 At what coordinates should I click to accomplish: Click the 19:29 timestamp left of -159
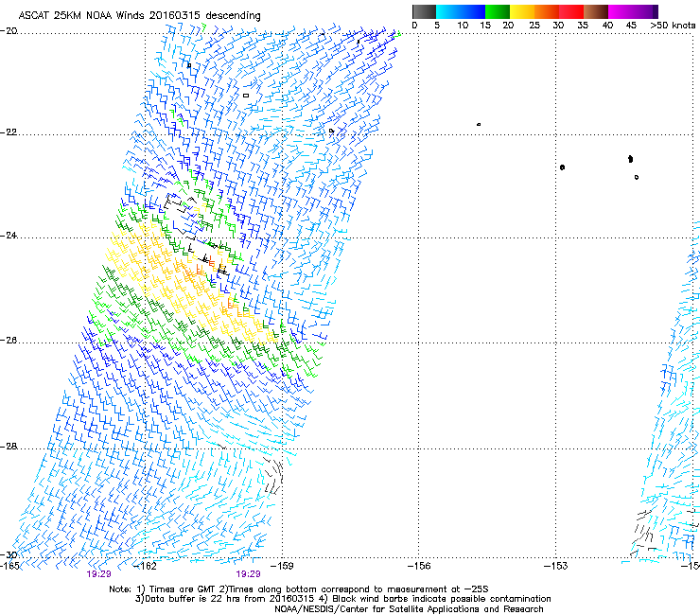coord(248,574)
